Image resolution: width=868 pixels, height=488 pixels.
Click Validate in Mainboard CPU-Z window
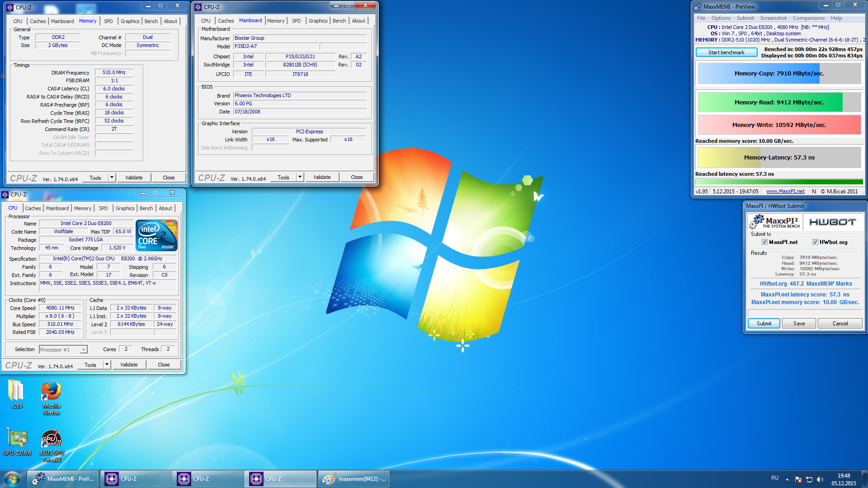pos(322,177)
